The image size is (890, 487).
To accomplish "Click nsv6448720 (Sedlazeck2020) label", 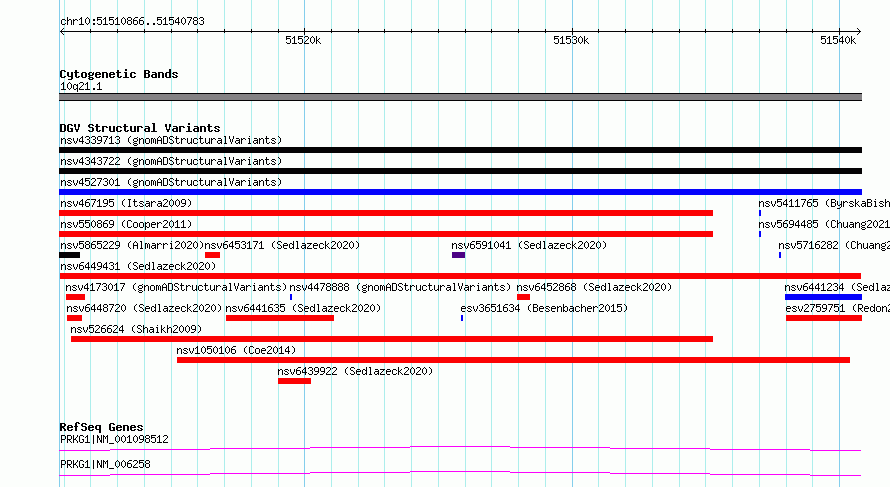I will 144,308.
